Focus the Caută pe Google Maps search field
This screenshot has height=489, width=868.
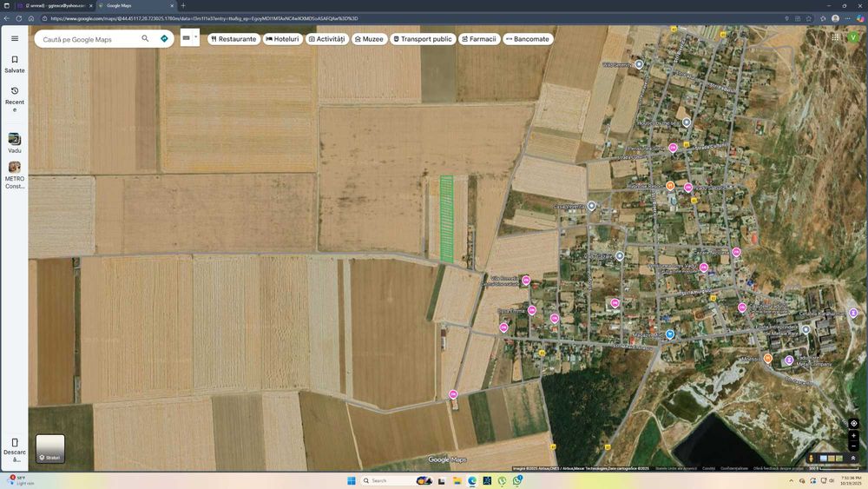89,39
